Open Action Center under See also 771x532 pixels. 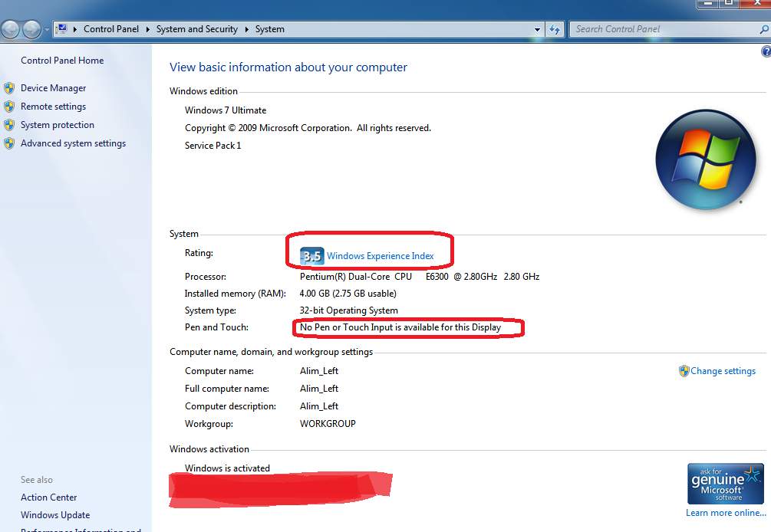pos(48,498)
